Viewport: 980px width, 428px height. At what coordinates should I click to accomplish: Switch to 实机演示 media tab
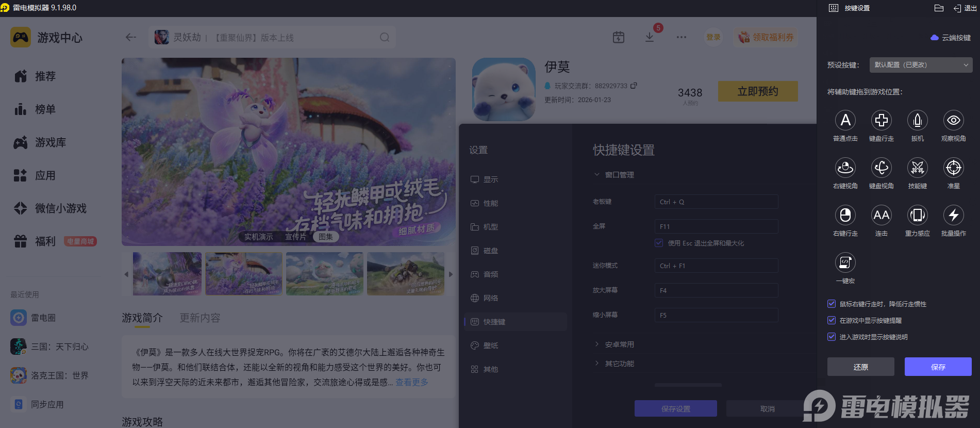tap(259, 237)
